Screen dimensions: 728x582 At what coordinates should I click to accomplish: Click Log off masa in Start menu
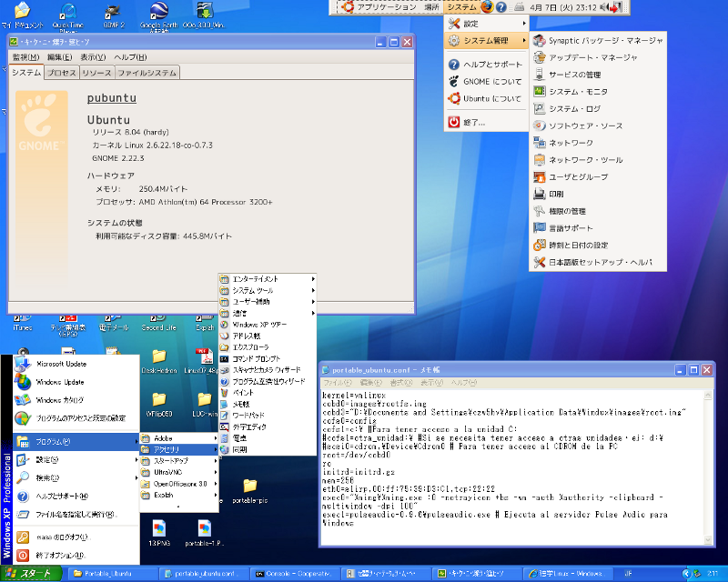tap(76, 537)
